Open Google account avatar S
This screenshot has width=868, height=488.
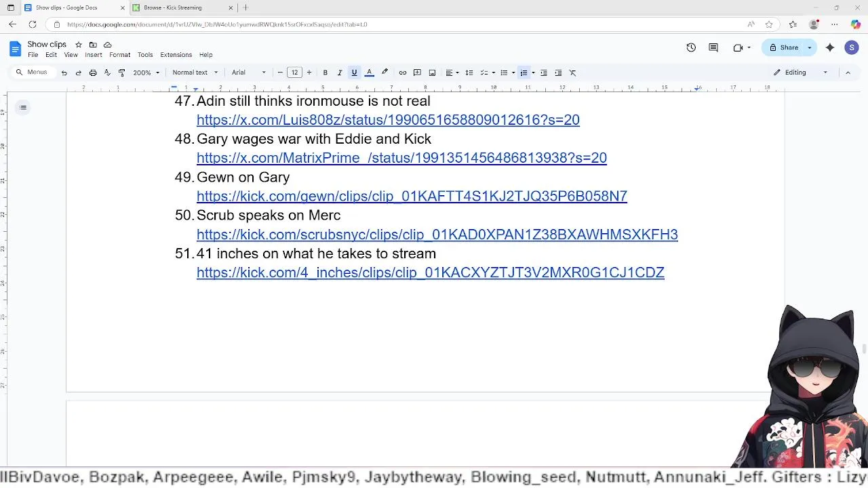[852, 47]
